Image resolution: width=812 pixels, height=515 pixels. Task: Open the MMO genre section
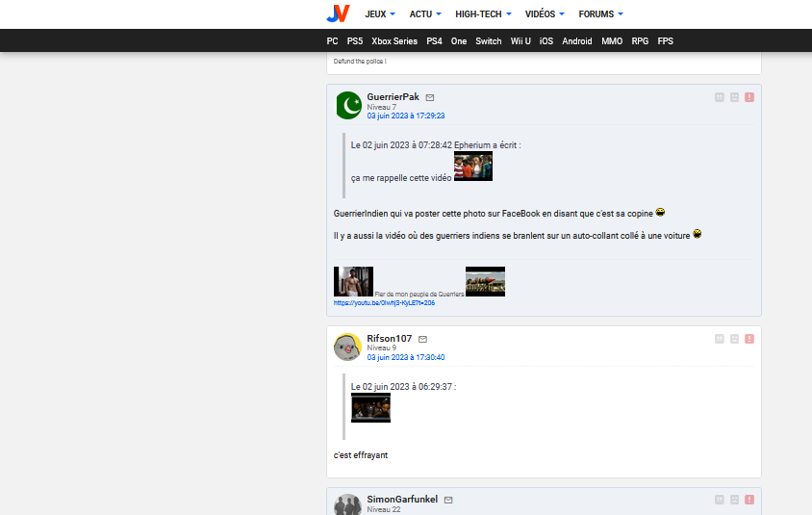(612, 41)
